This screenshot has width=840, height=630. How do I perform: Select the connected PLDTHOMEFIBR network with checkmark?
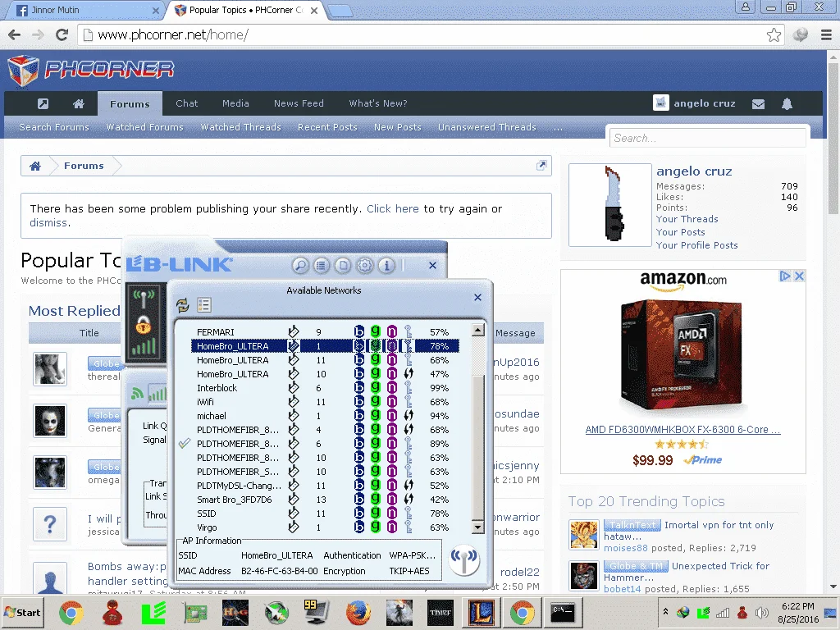325,444
